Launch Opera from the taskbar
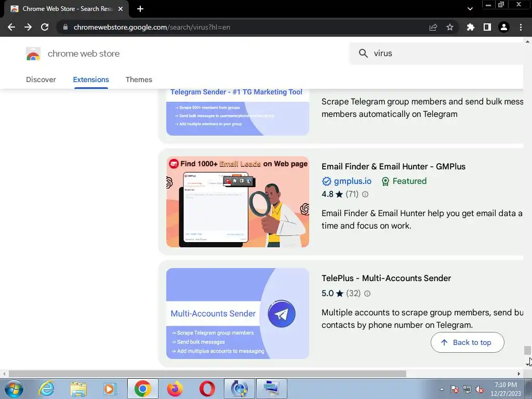532x399 pixels. point(207,389)
